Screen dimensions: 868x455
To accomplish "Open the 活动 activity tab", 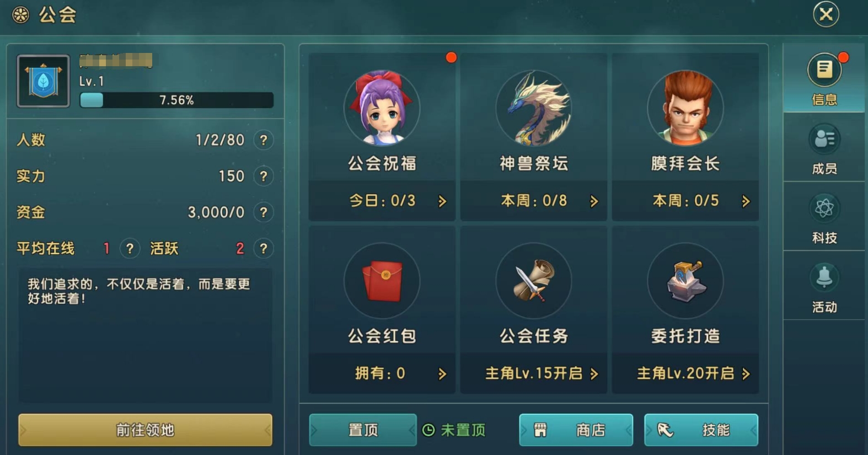I will click(x=824, y=287).
